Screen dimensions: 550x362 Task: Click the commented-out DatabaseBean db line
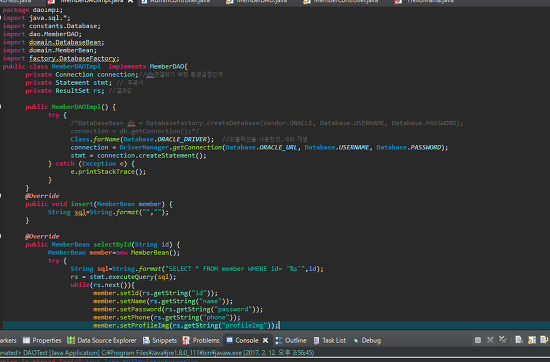pyautogui.click(x=267, y=123)
